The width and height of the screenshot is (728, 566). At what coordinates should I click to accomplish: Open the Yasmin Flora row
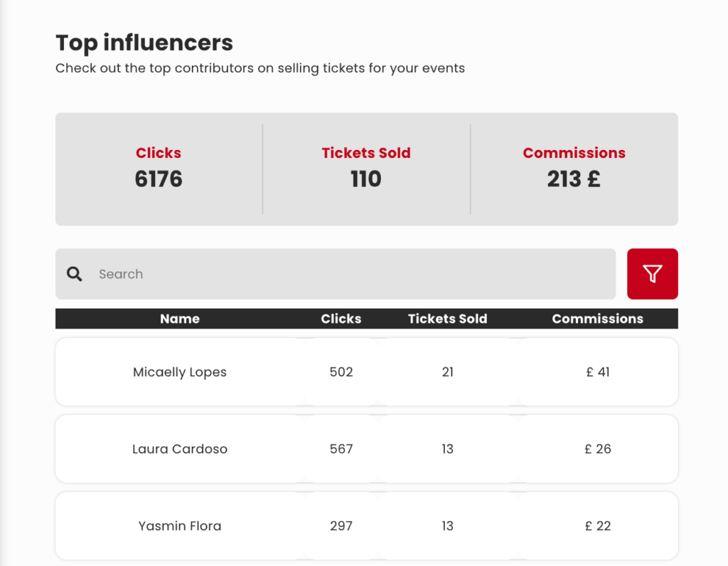pos(367,526)
